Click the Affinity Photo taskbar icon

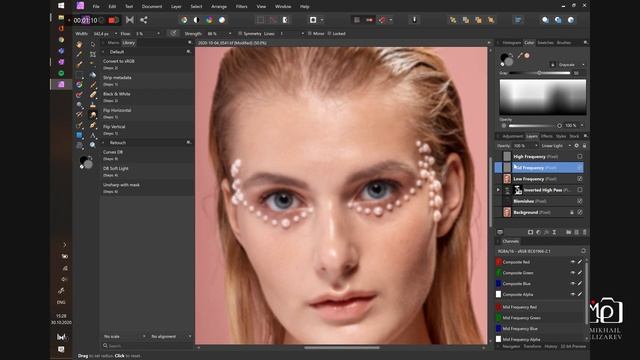[61, 84]
